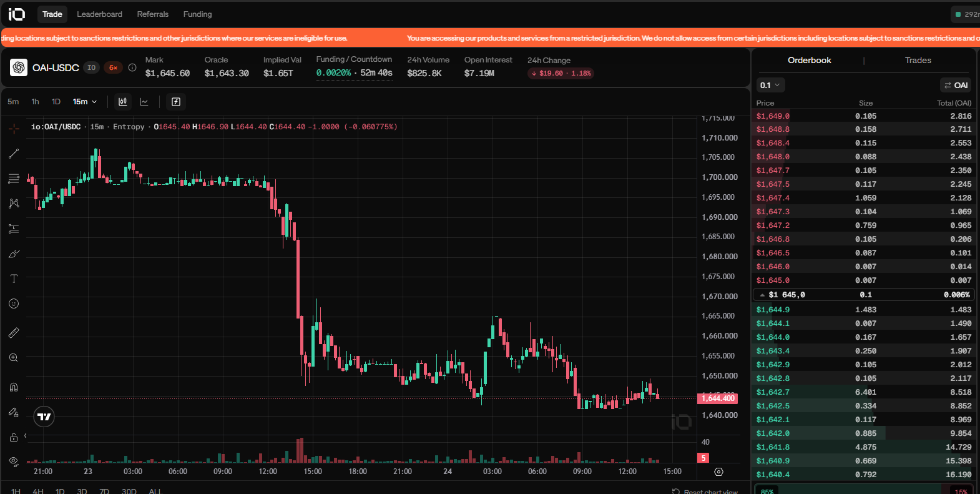Select the crosshair cursor tool
980x494 pixels.
(x=14, y=129)
